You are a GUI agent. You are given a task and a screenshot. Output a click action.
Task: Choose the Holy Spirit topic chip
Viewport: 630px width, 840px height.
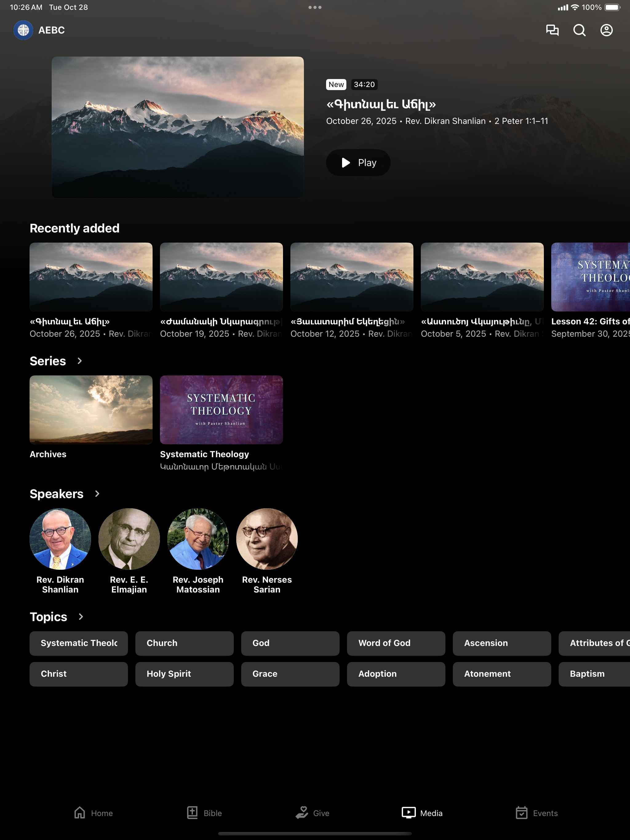tap(184, 674)
